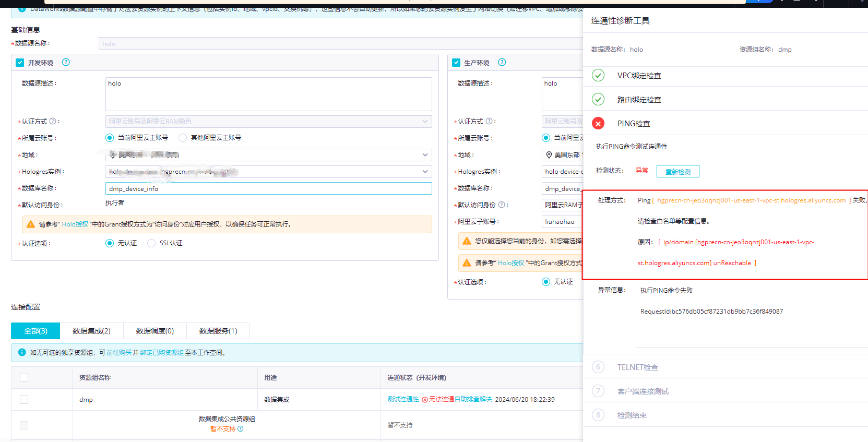Open 阿里云子账号 liuhaohao dropdown
The height and width of the screenshot is (442, 868).
pos(563,222)
